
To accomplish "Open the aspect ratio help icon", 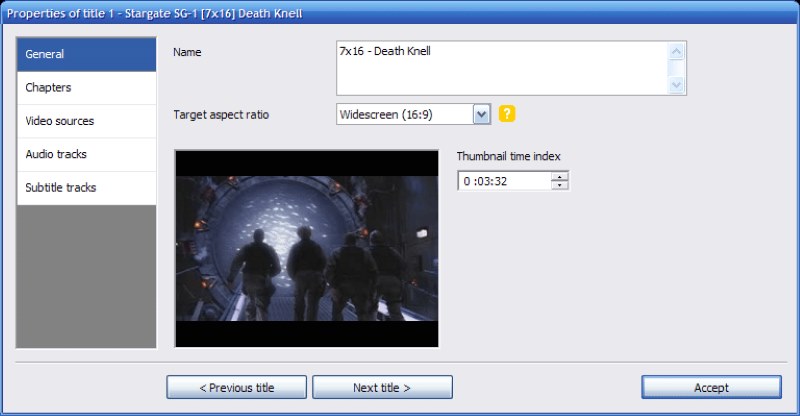I will pyautogui.click(x=507, y=113).
